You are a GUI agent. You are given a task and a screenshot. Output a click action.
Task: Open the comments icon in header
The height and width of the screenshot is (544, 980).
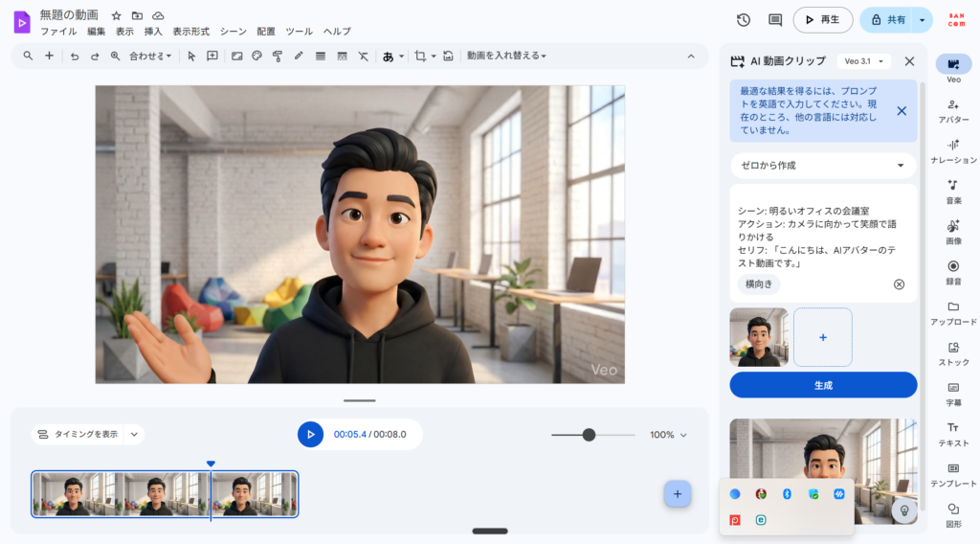pos(775,20)
